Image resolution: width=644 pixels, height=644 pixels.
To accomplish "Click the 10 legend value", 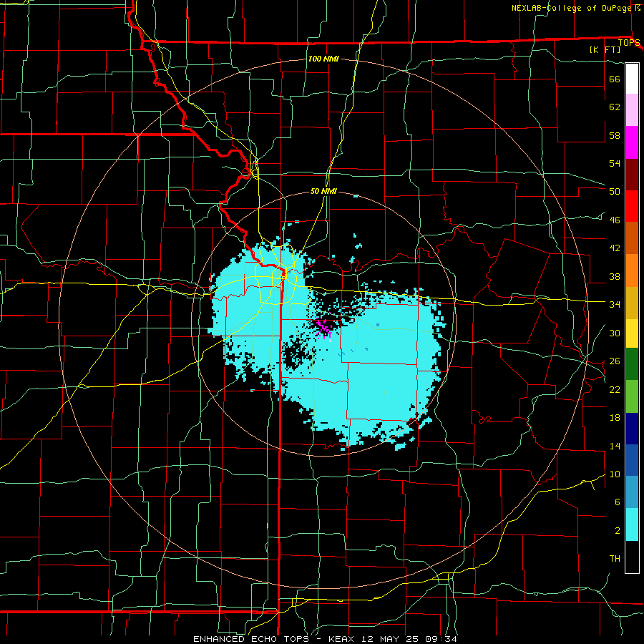I will point(615,474).
